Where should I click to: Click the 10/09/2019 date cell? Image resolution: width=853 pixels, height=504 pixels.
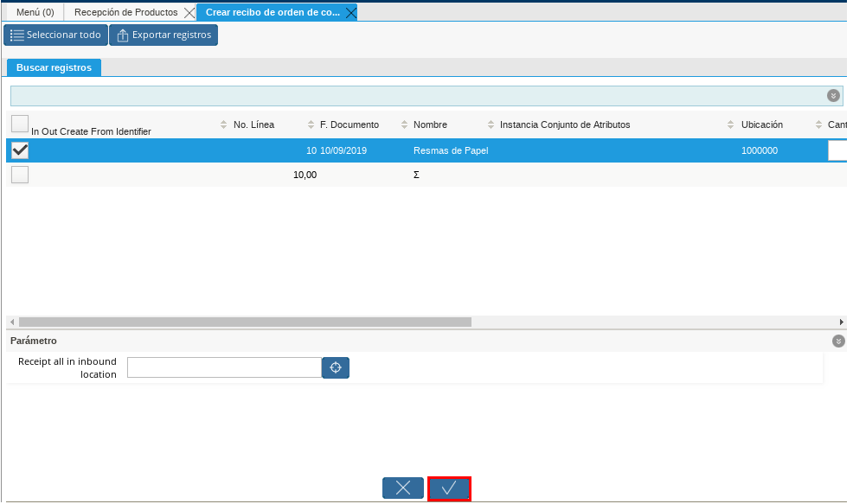click(343, 150)
